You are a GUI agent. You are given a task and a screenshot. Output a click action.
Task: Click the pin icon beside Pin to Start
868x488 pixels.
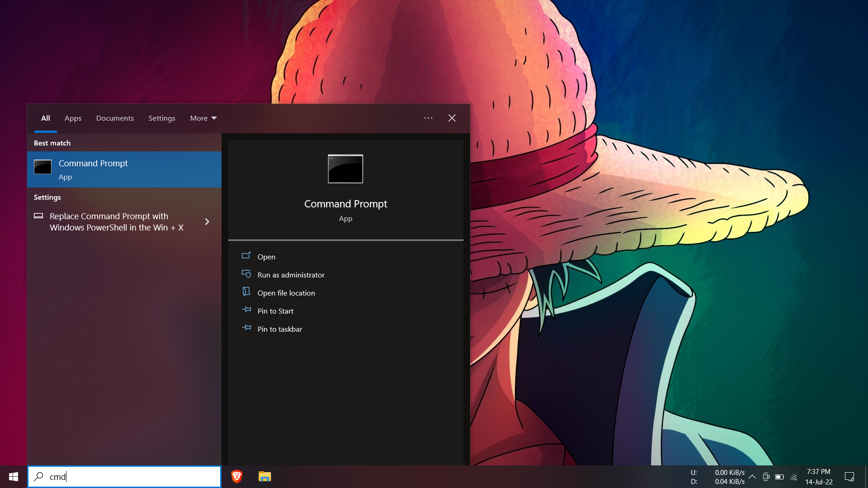click(246, 310)
